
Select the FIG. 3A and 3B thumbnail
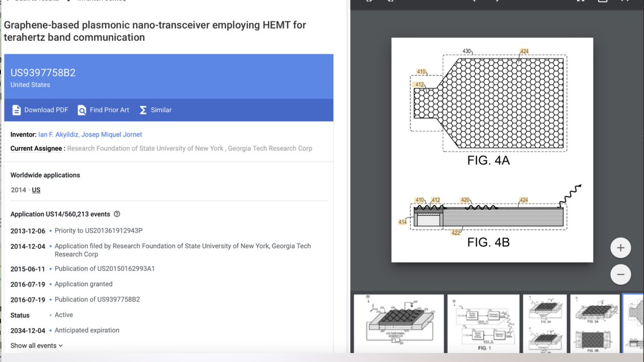click(595, 323)
